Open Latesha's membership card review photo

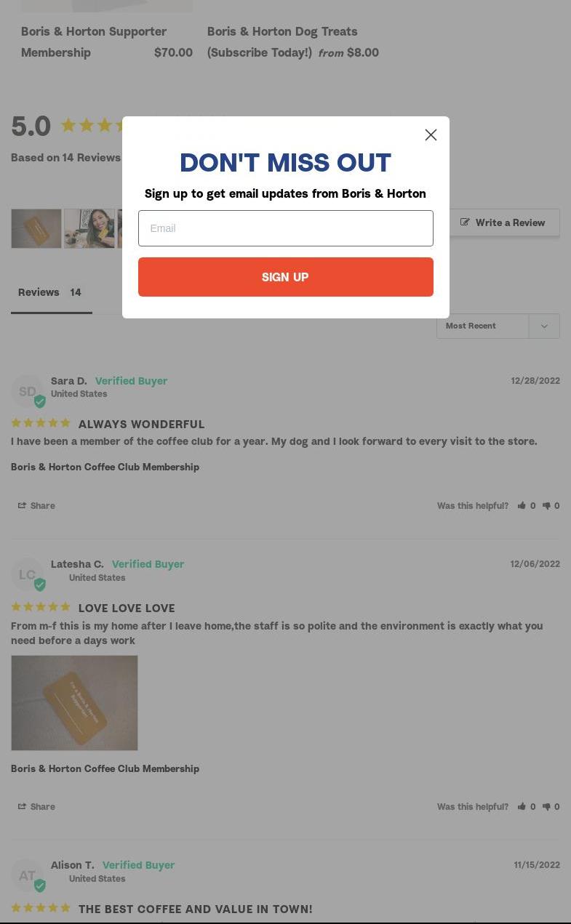point(74,703)
